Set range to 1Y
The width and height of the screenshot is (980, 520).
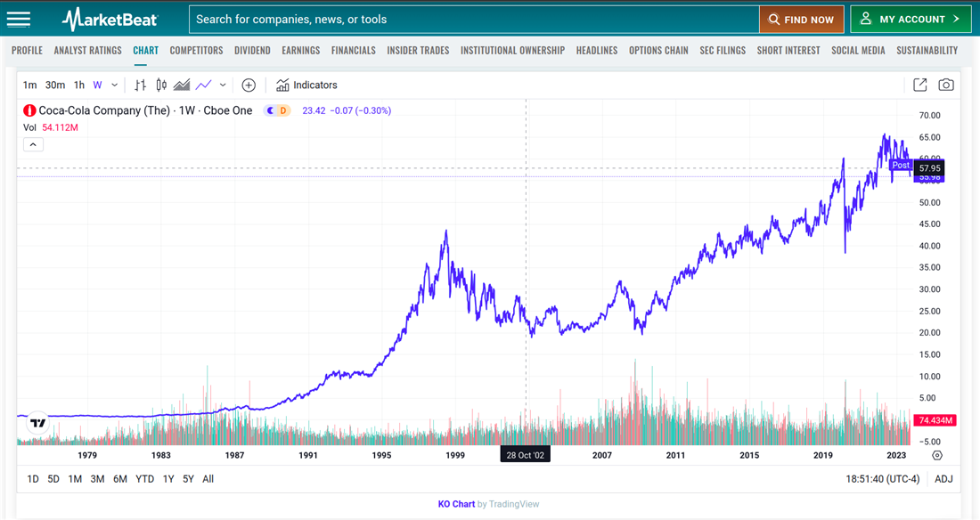(168, 479)
